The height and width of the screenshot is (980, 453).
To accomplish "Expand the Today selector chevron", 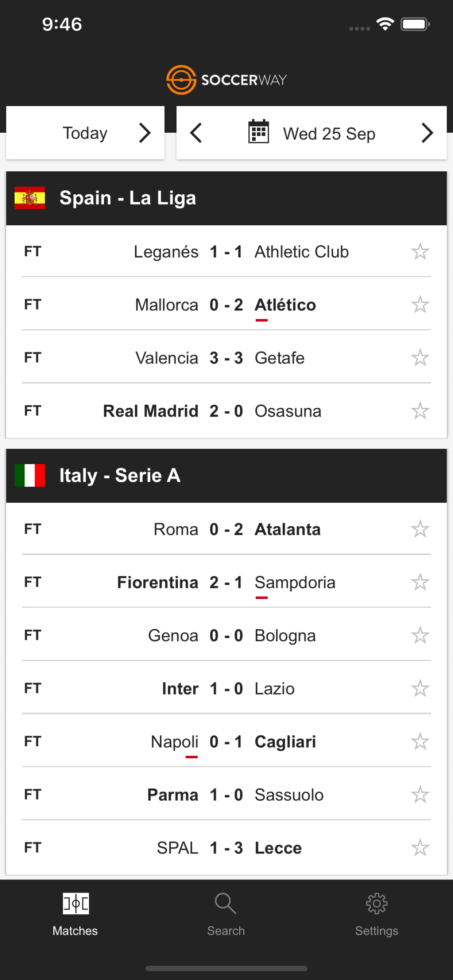I will tap(145, 133).
